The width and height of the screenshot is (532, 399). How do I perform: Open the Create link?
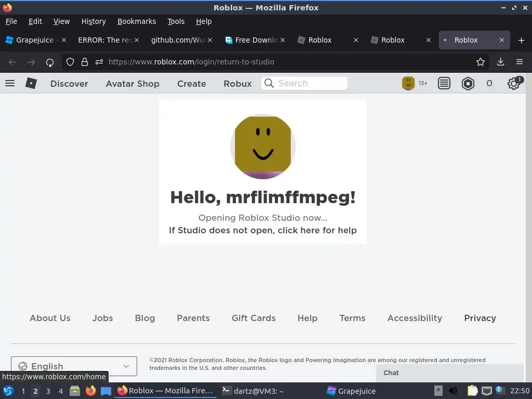[x=191, y=84]
